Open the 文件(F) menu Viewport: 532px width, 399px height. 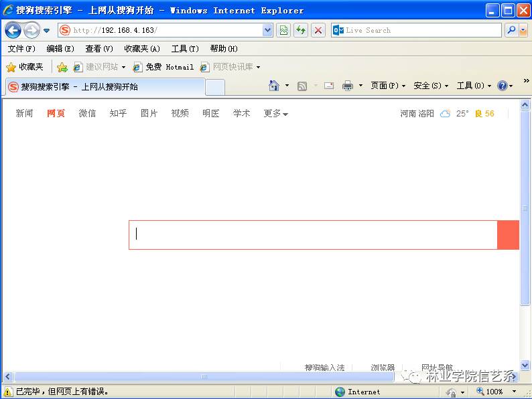click(21, 48)
